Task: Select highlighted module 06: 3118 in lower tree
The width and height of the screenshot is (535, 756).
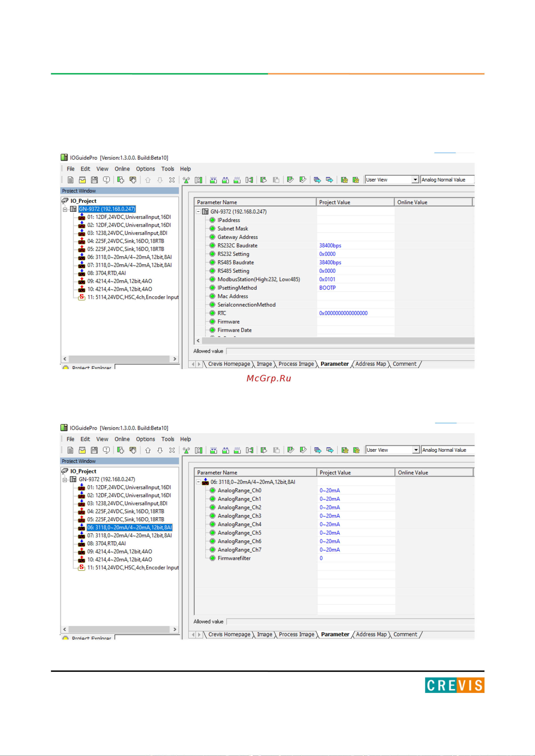Action: (x=129, y=527)
